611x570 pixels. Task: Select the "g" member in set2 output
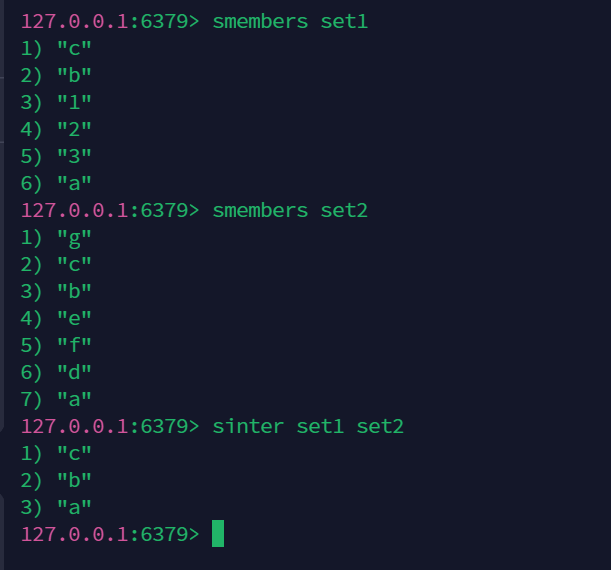point(74,237)
